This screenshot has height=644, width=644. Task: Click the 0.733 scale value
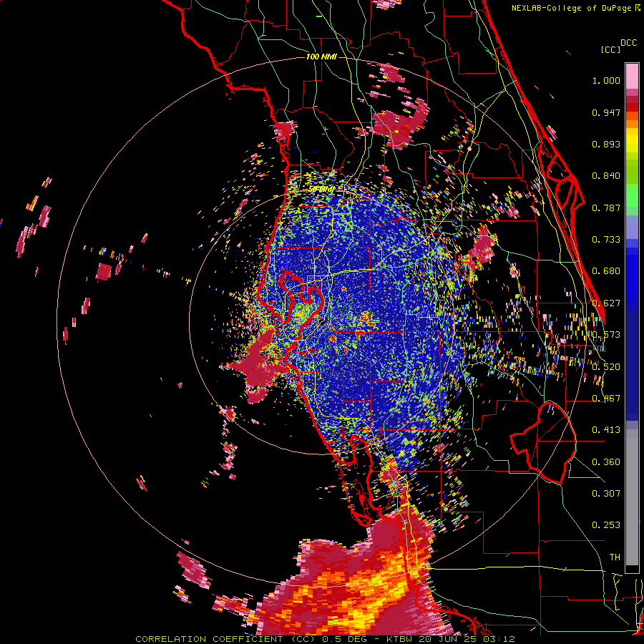point(606,240)
